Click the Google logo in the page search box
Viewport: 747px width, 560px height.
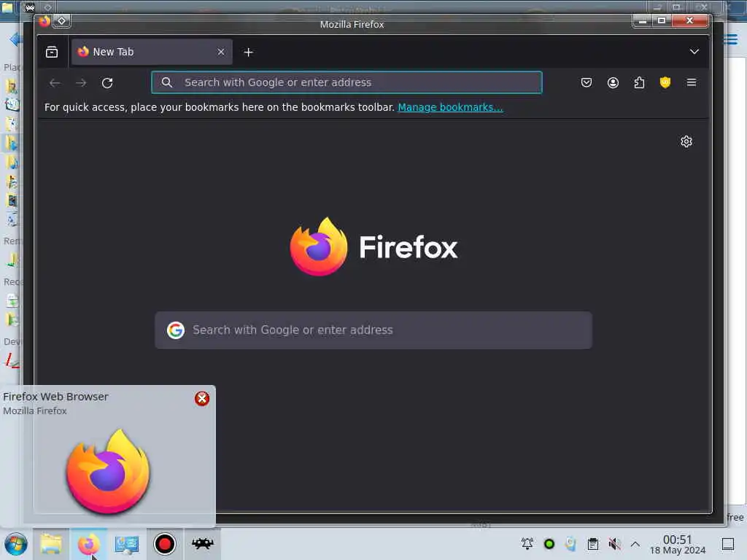175,330
